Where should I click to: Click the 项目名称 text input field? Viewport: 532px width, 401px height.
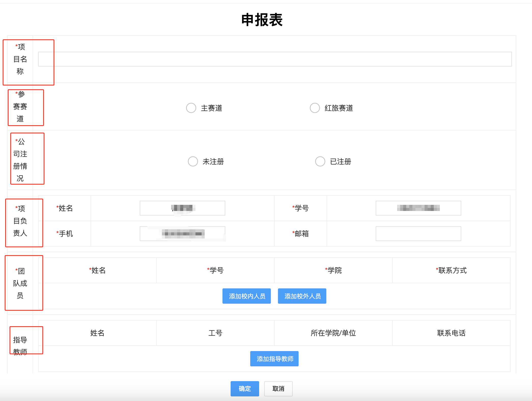275,59
